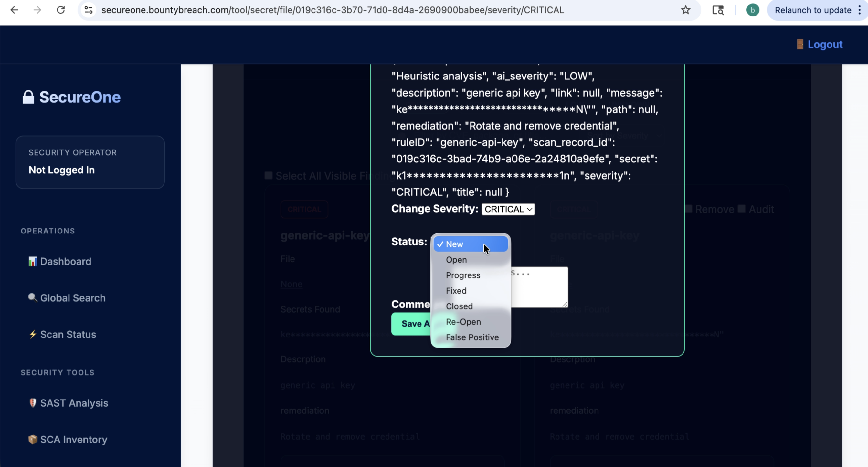Toggle the Remove checkbox
The image size is (868, 467).
coord(689,209)
